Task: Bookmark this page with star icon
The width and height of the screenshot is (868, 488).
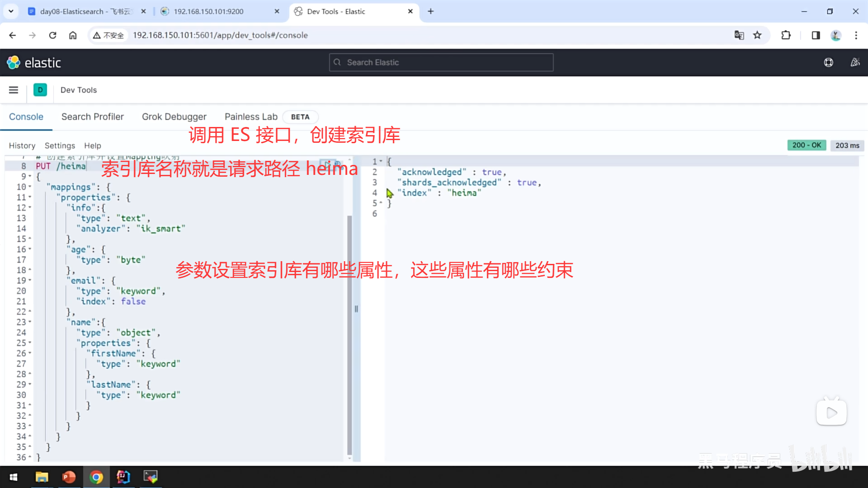Action: [757, 35]
